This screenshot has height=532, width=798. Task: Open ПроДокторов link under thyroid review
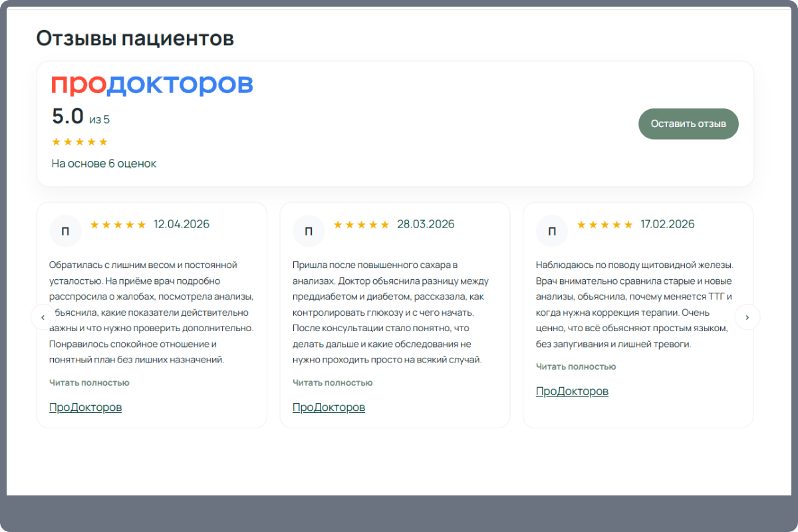(x=572, y=391)
